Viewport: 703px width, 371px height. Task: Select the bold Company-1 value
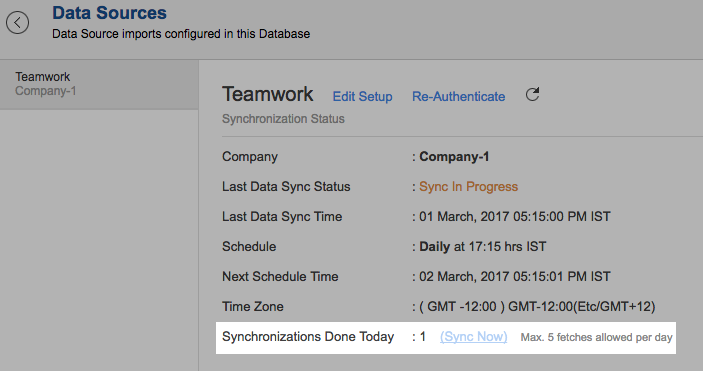tap(454, 157)
